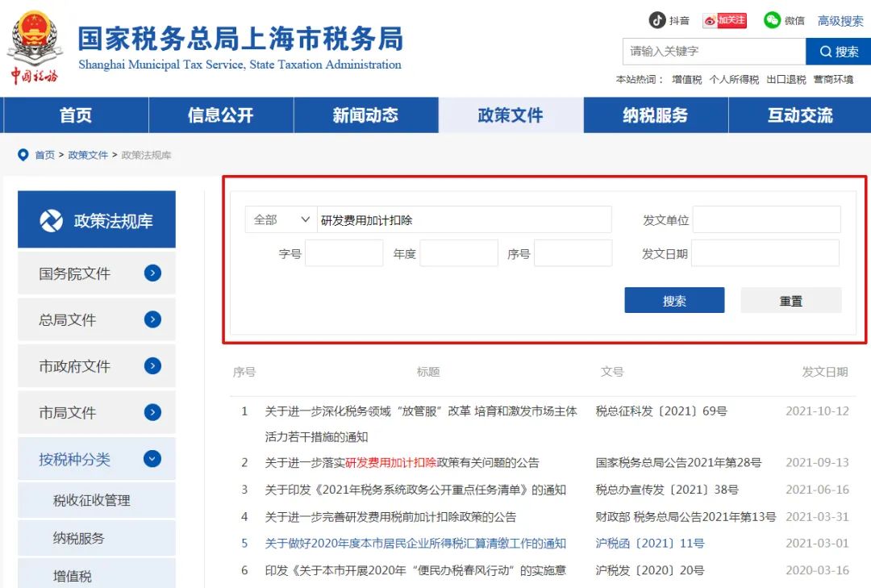Viewport: 871px width, 588px height.
Task: Expand 市政府文件 with its arrow icon
Action: pos(152,365)
